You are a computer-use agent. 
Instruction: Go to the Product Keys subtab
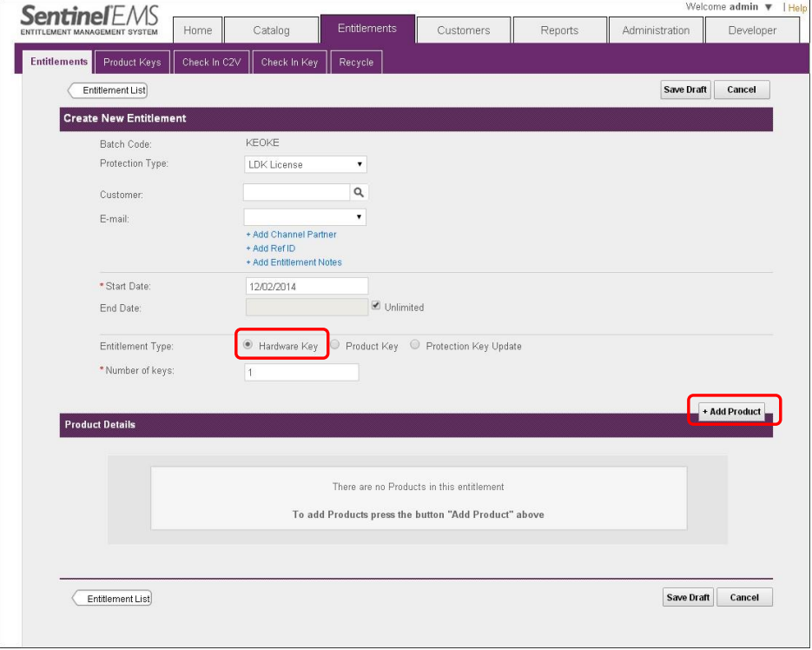point(132,63)
